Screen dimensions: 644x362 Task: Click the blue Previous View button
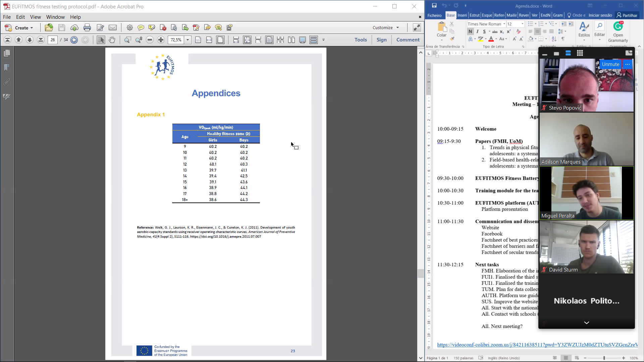[x=74, y=40]
